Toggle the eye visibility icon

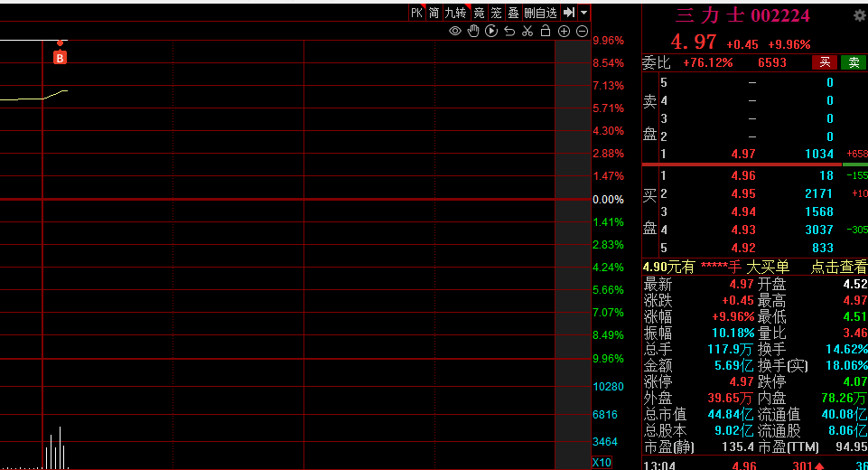(455, 31)
